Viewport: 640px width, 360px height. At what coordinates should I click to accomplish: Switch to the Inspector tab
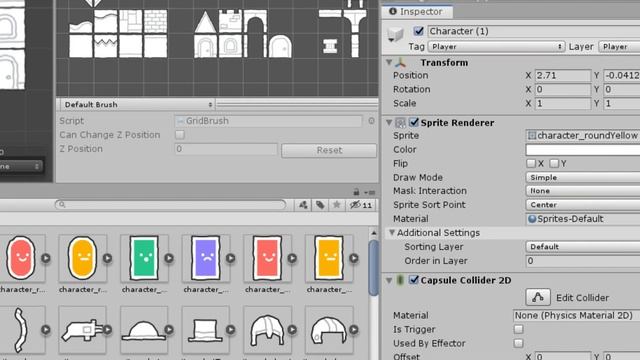coord(416,11)
